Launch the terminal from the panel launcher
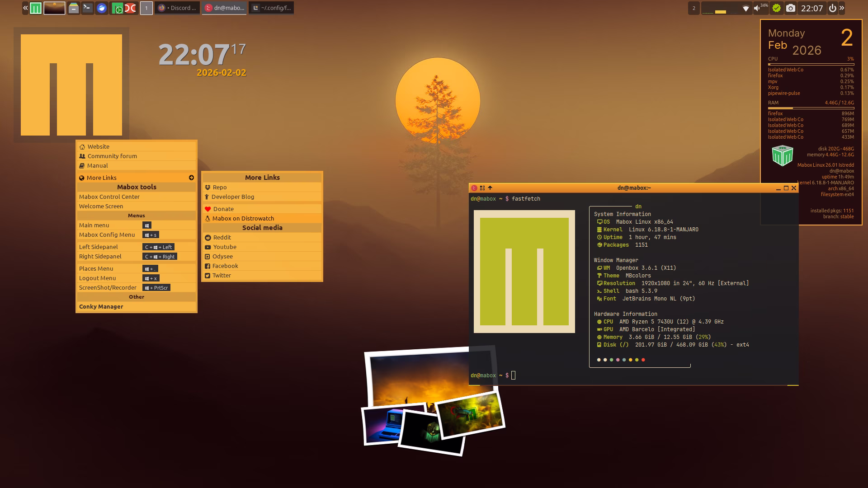868x488 pixels. (87, 8)
